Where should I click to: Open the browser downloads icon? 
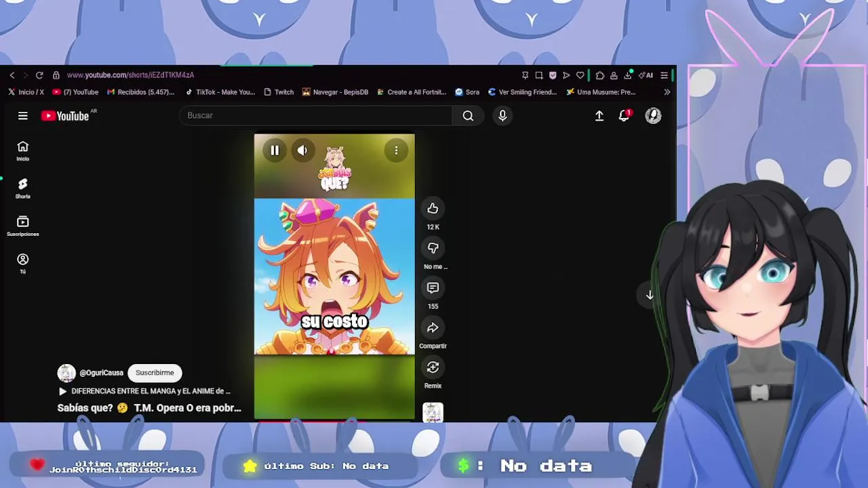pos(628,75)
